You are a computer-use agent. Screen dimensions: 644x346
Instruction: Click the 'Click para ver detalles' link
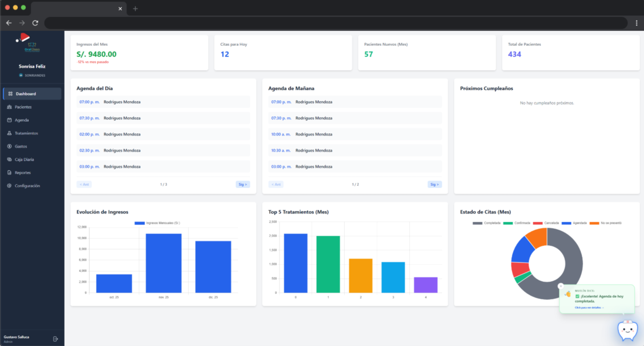click(589, 308)
